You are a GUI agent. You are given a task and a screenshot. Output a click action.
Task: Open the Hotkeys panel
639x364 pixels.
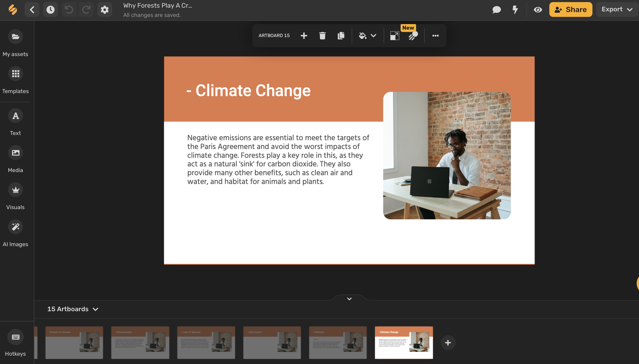[x=15, y=337]
